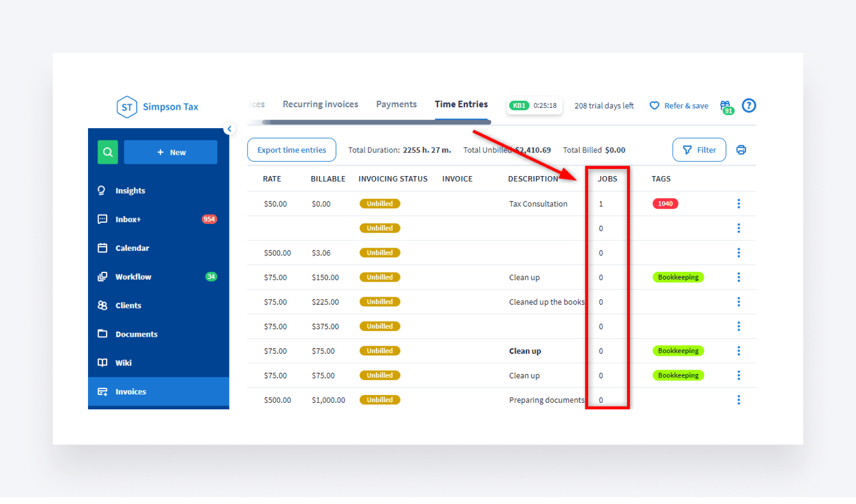Click the print icon next to Filter
Image resolution: width=856 pixels, height=504 pixels.
[741, 150]
